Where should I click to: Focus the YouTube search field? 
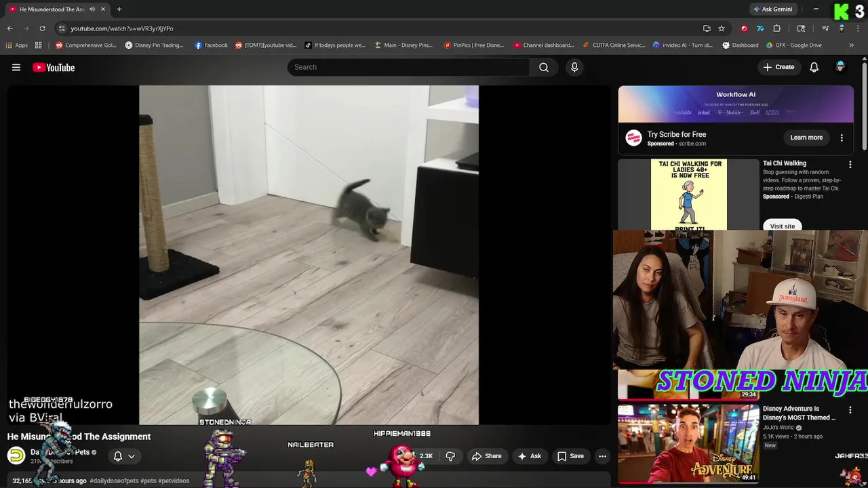tap(409, 67)
